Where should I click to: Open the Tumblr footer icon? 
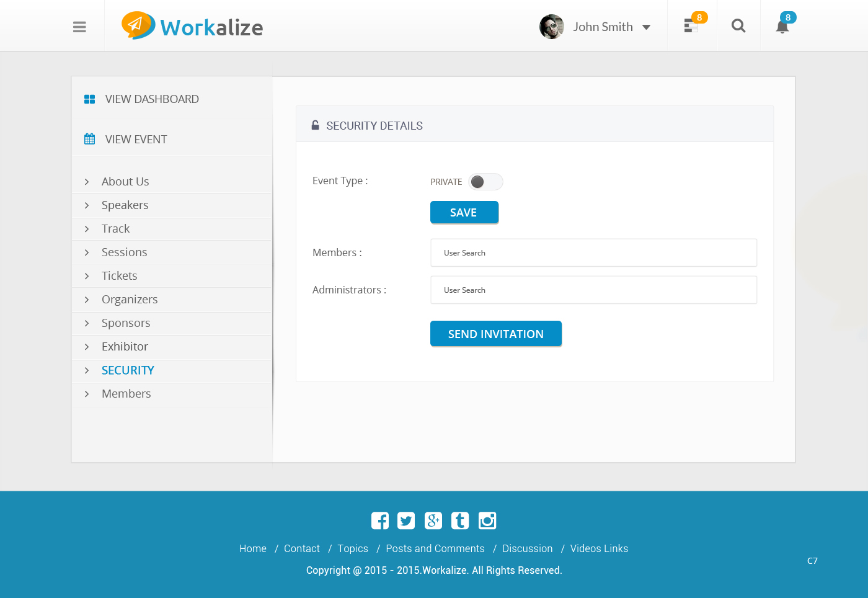click(x=460, y=520)
